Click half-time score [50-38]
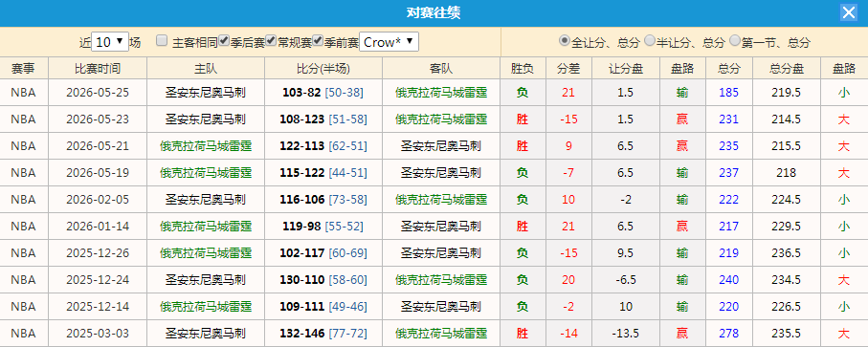Image resolution: width=868 pixels, height=347 pixels. 345,93
